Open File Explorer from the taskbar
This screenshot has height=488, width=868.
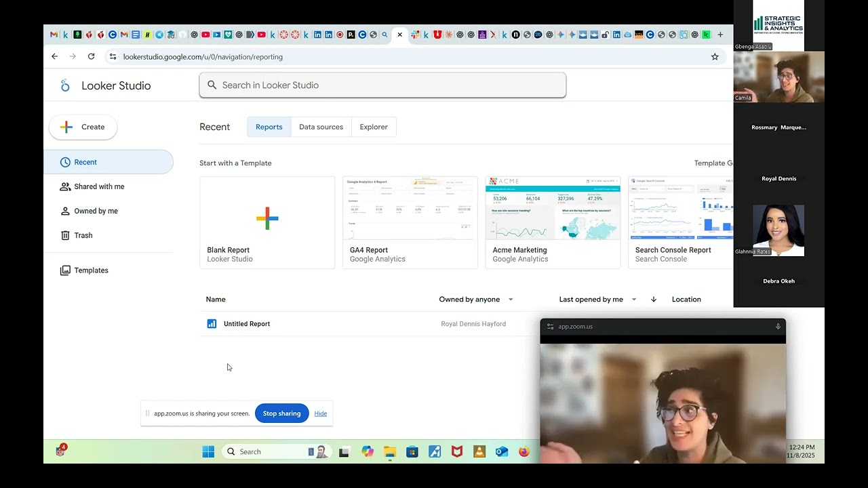[x=390, y=451]
